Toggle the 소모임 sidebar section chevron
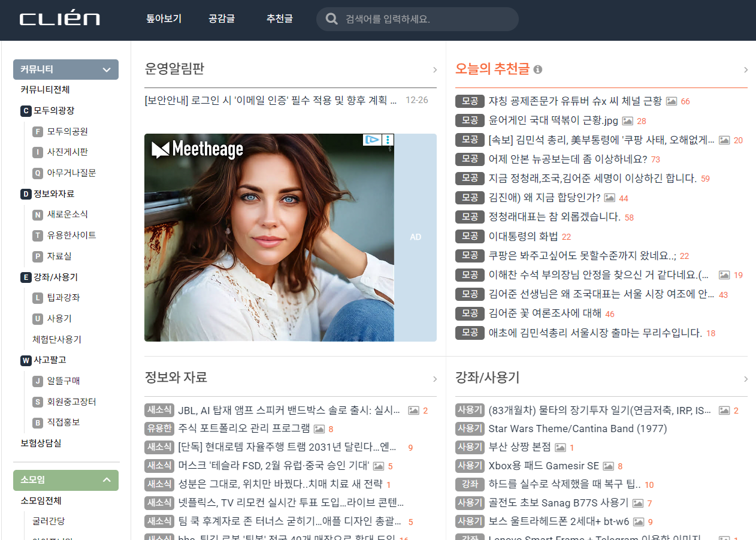Image resolution: width=756 pixels, height=540 pixels. click(x=107, y=480)
